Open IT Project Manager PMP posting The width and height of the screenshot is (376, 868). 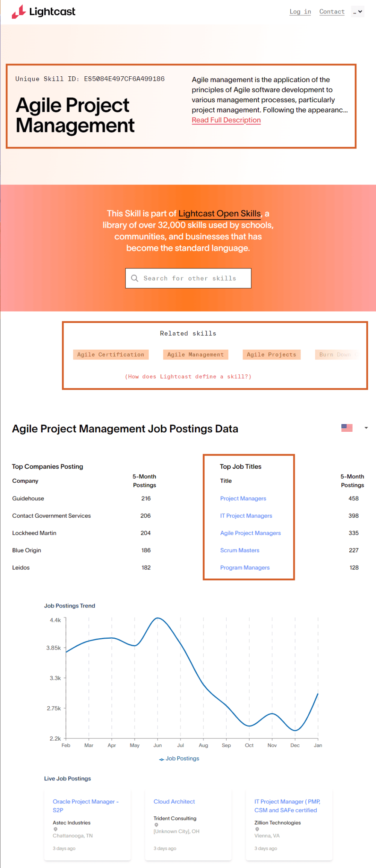click(x=287, y=806)
